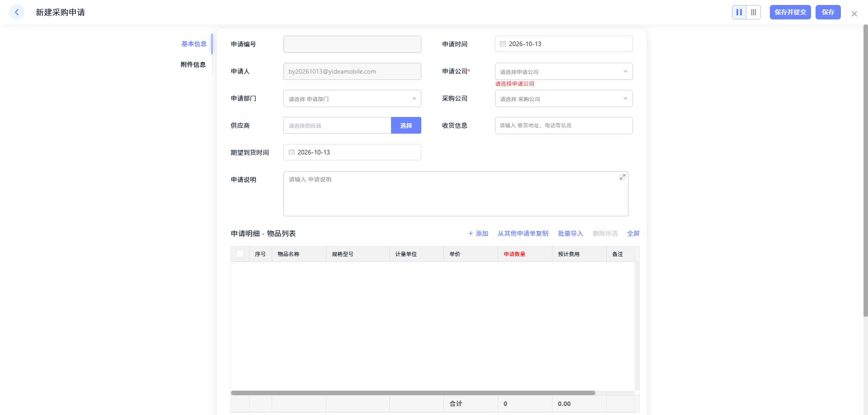Click the table horizontal scrollbar
868x415 pixels.
coord(413,393)
